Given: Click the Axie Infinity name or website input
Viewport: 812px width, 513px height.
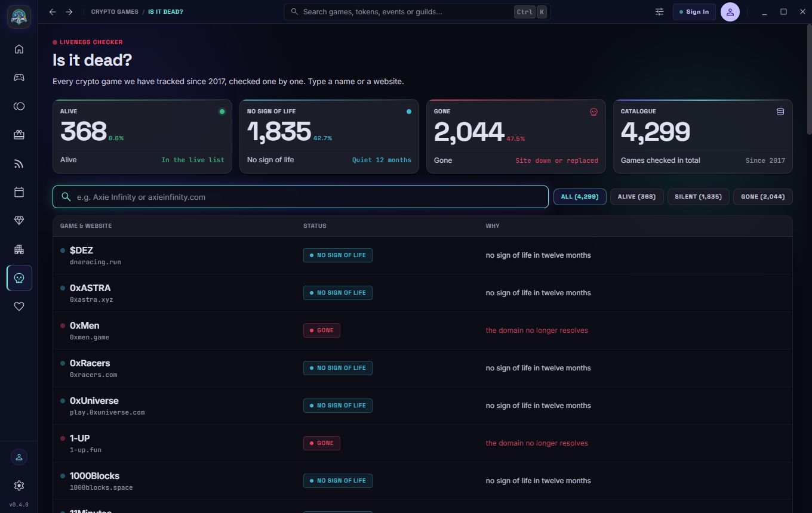Looking at the screenshot, I should click(300, 197).
